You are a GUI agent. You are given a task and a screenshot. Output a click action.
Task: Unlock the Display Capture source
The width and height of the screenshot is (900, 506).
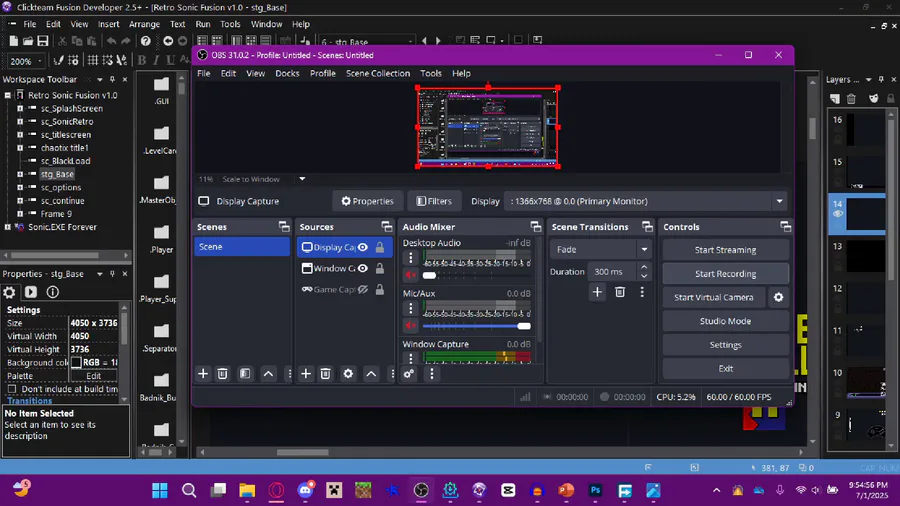point(380,247)
